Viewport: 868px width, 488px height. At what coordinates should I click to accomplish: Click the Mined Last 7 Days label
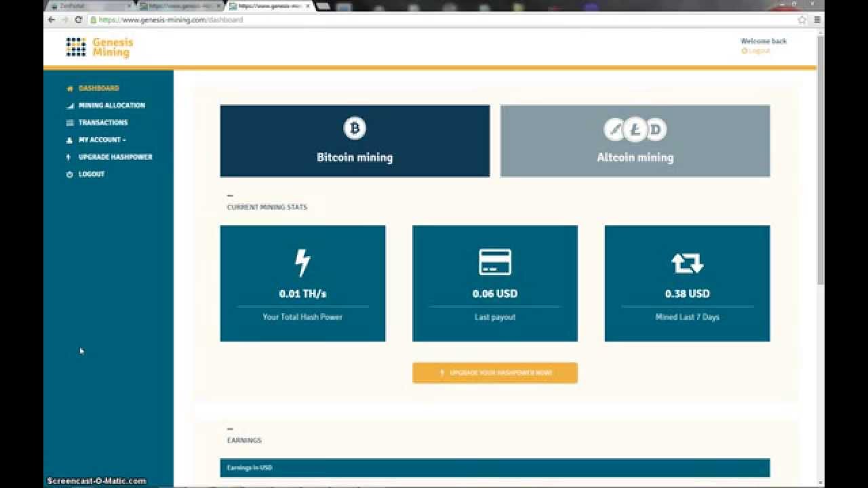coord(688,317)
